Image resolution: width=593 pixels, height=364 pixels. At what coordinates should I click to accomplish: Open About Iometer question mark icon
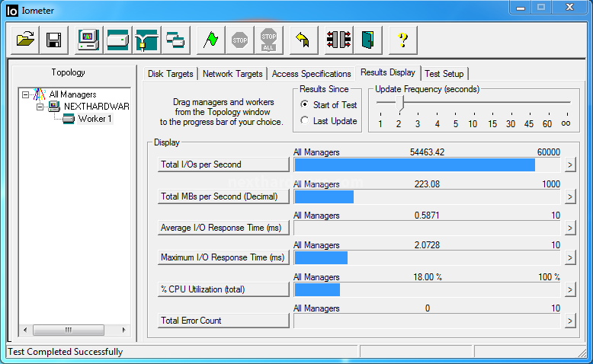coord(403,40)
